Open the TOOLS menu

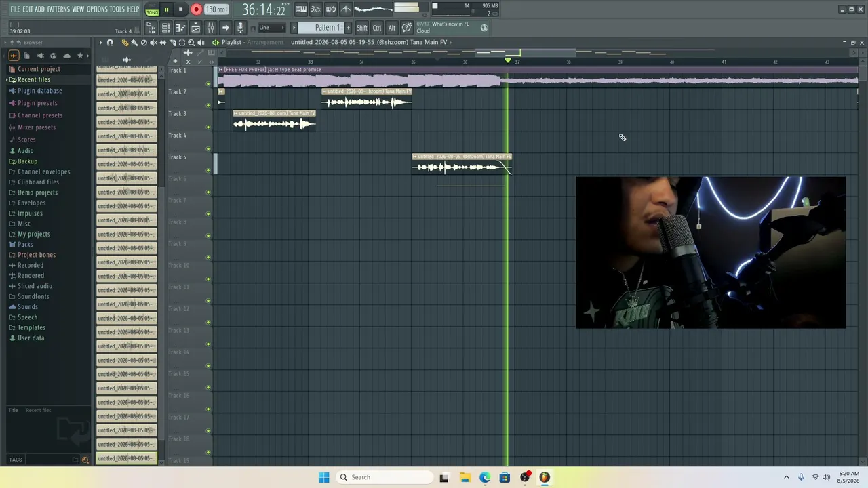[x=117, y=9]
